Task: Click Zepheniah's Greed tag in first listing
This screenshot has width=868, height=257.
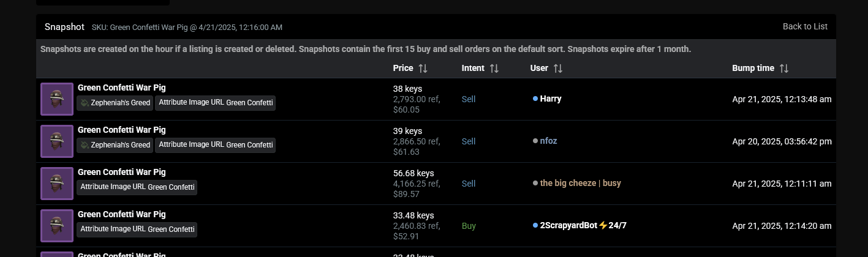Action: (x=115, y=103)
